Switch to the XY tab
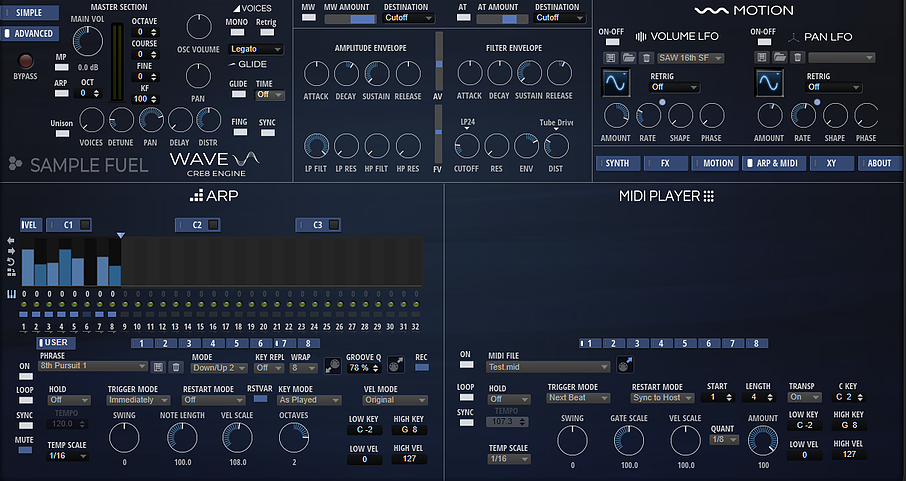This screenshot has width=906, height=481. click(831, 164)
